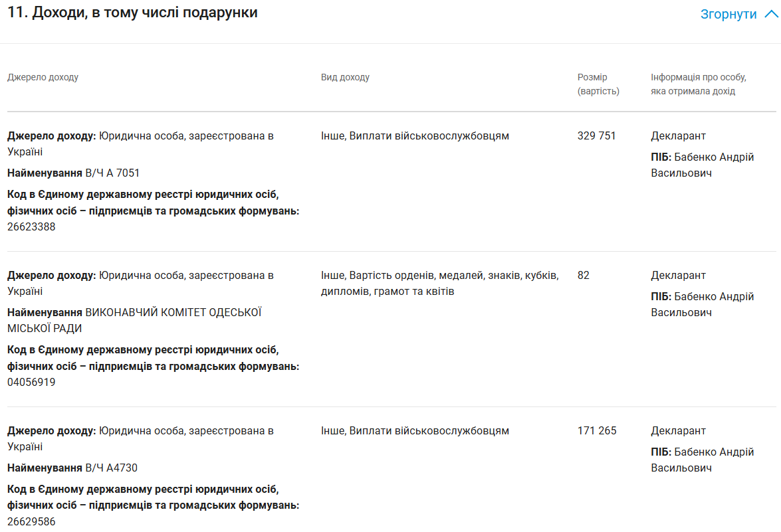The image size is (781, 532).
Task: Select registry code 26623388
Action: (31, 226)
